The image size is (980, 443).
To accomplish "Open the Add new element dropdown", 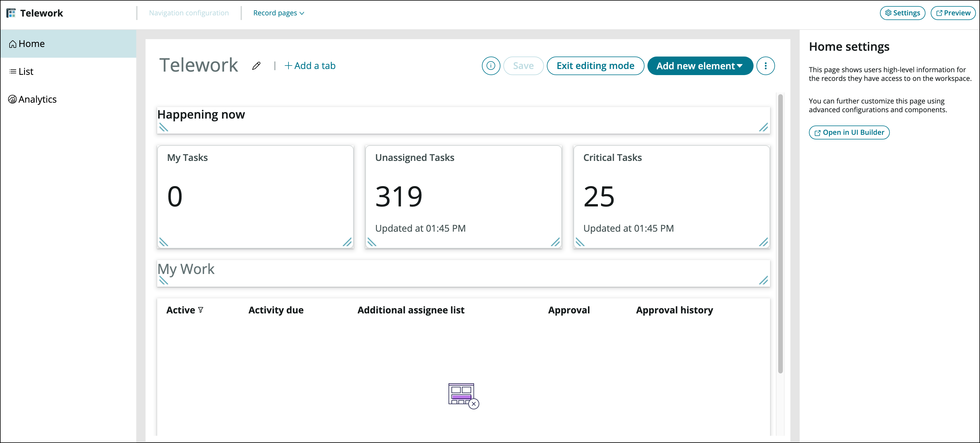I will pyautogui.click(x=700, y=66).
